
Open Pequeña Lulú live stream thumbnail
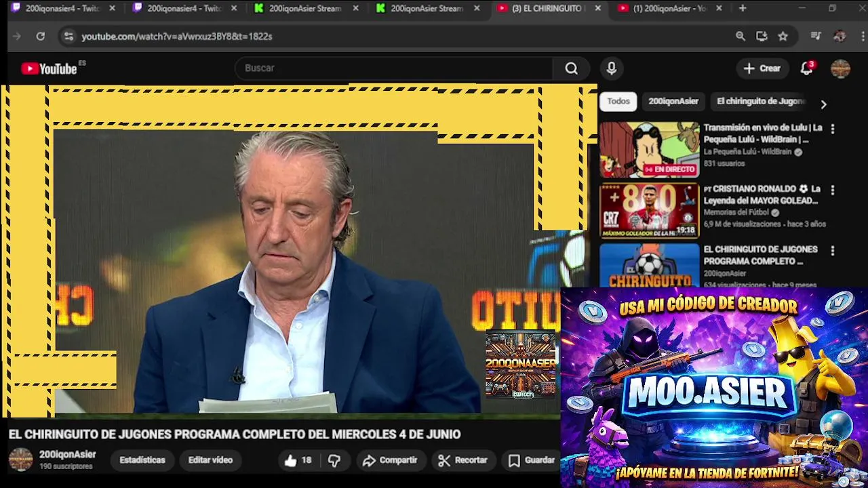coord(649,150)
